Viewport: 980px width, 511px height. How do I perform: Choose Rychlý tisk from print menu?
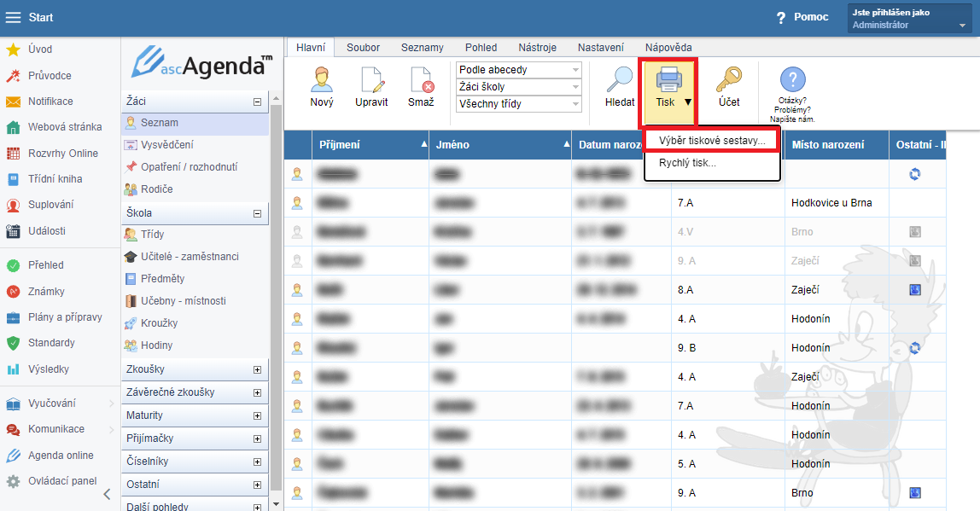(687, 162)
